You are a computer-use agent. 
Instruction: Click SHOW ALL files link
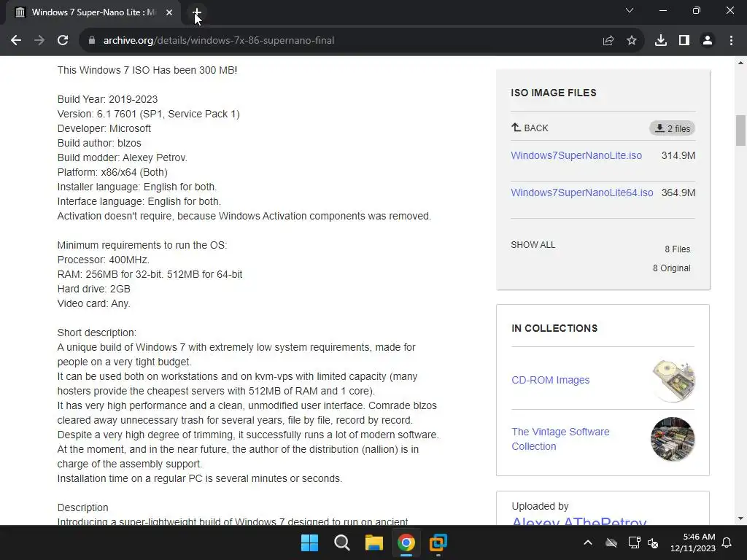(533, 245)
